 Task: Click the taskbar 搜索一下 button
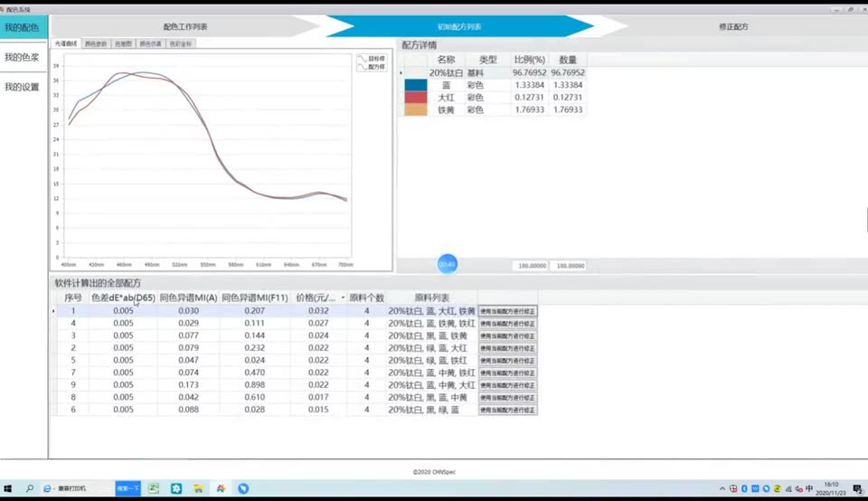point(127,488)
